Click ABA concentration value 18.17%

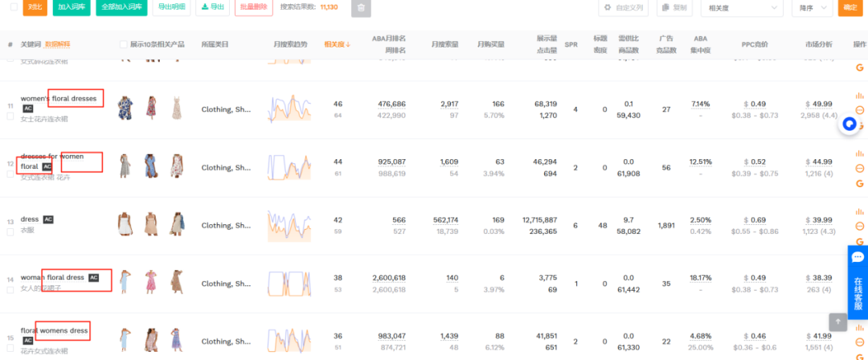coord(701,277)
